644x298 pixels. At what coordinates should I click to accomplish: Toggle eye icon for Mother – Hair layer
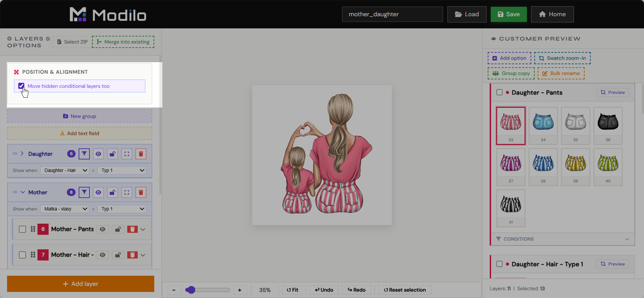103,255
